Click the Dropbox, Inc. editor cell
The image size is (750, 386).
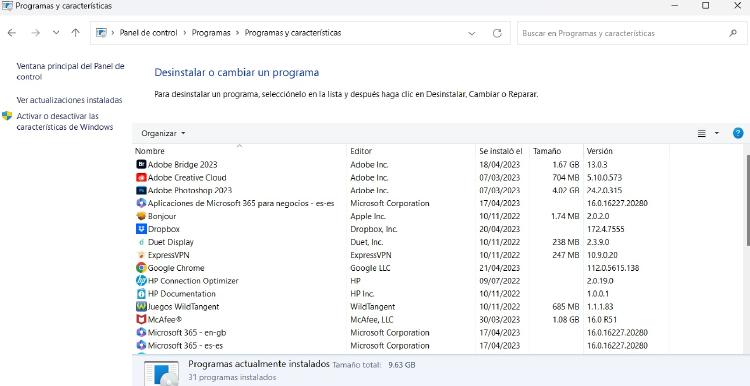(x=374, y=229)
